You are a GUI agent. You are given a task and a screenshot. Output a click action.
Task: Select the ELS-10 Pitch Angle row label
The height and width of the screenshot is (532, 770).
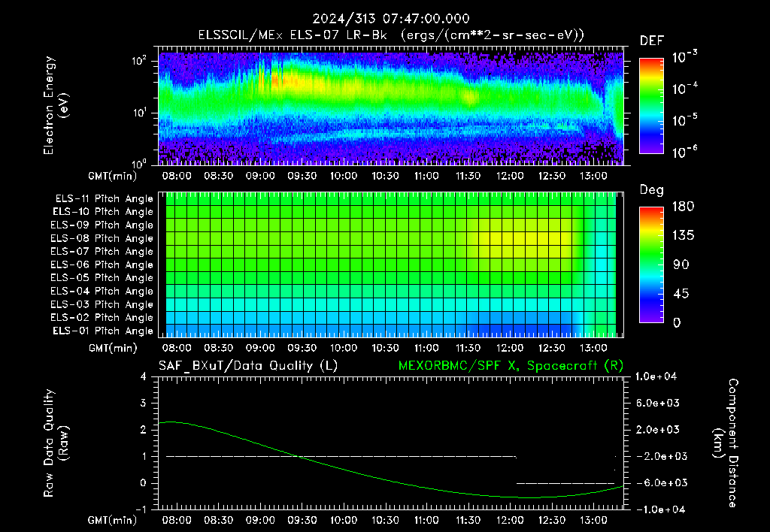coord(103,212)
